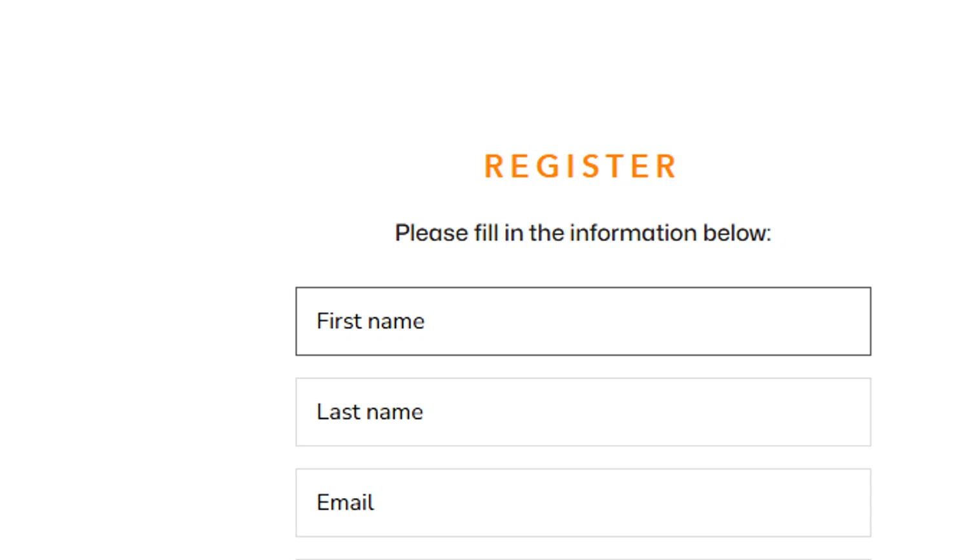
Task: Click the form instruction sentence under REGISTER
Action: point(583,233)
